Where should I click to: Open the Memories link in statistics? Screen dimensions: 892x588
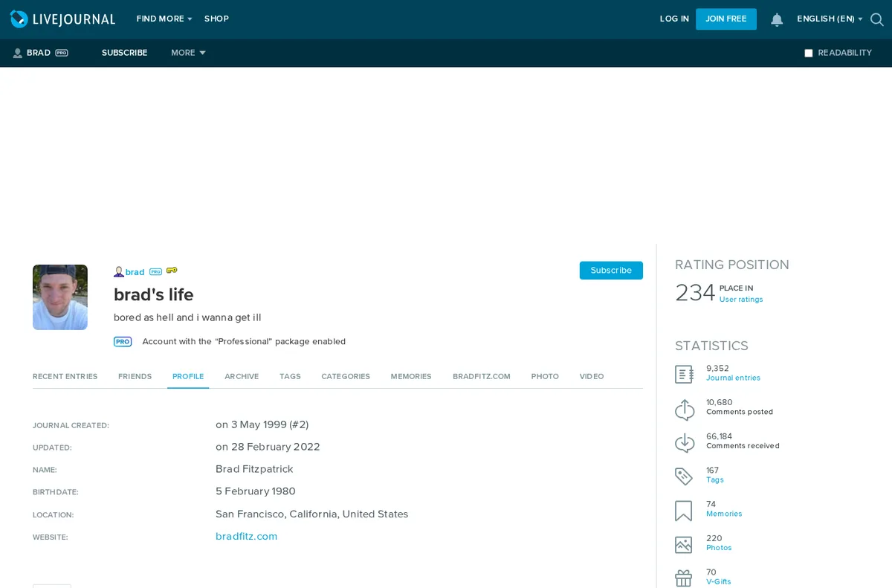(x=724, y=514)
